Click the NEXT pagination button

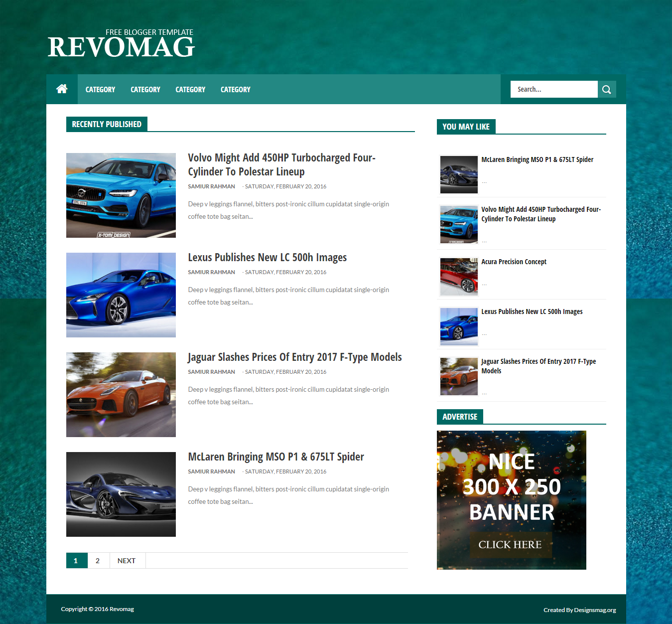127,561
